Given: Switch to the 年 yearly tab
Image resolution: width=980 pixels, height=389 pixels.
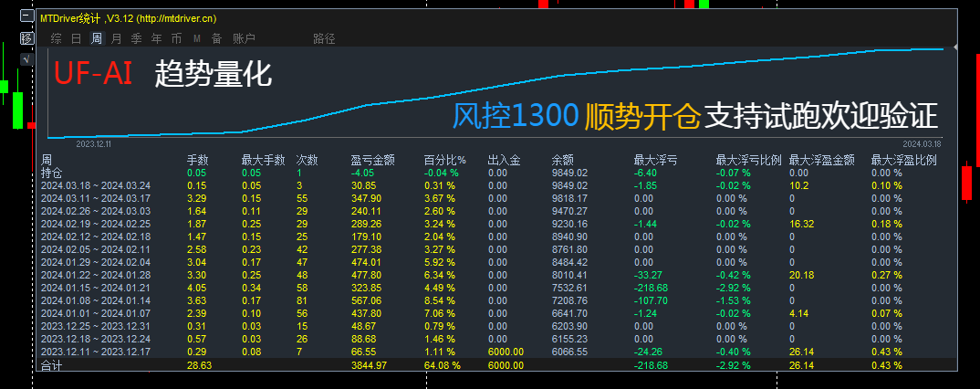Looking at the screenshot, I should pyautogui.click(x=156, y=38).
